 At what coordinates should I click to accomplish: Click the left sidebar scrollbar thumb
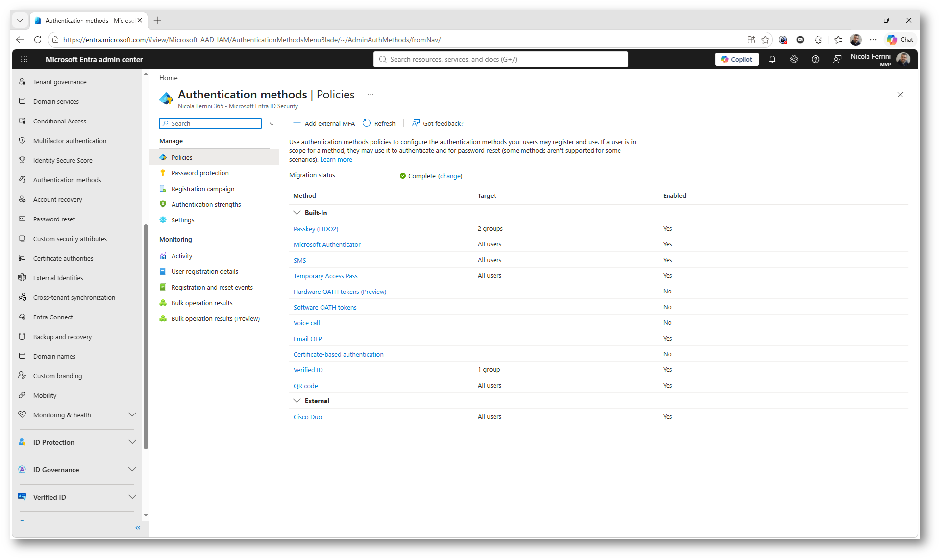pyautogui.click(x=146, y=337)
